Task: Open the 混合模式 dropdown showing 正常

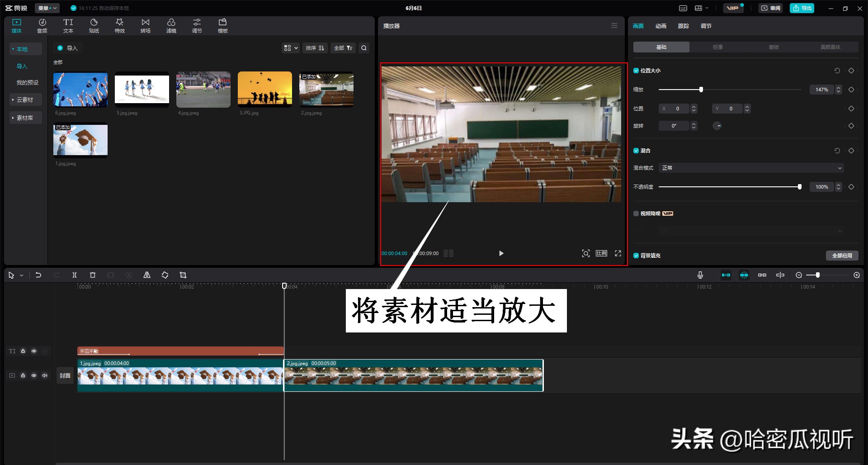Action: point(750,167)
